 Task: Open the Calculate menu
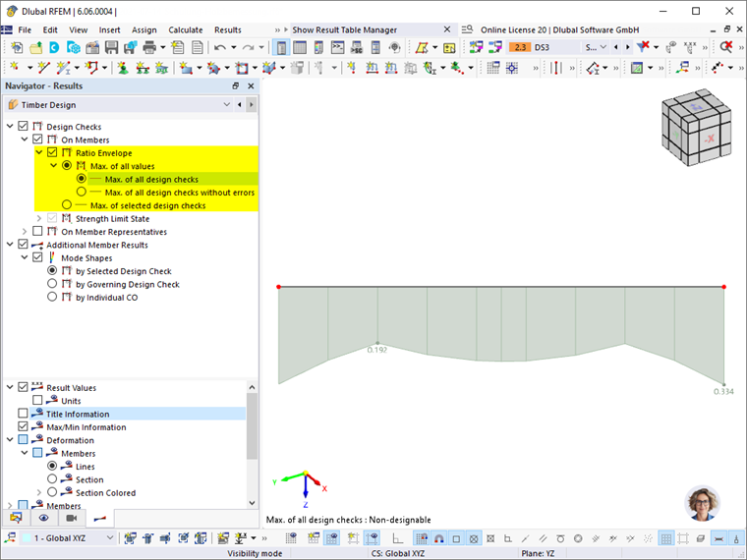[x=186, y=29]
